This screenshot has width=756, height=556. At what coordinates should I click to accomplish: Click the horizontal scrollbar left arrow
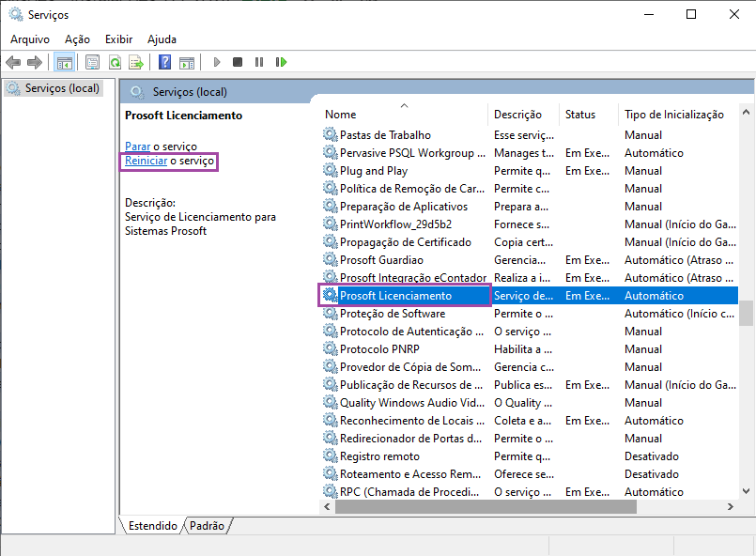pos(328,507)
